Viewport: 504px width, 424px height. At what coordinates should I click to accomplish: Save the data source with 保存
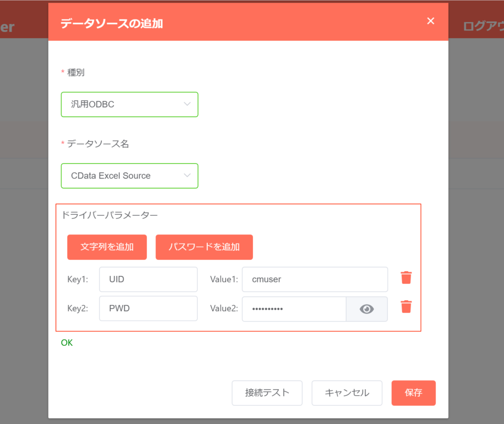point(414,393)
